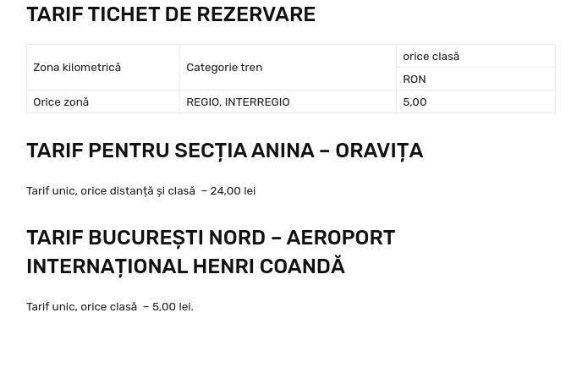This screenshot has width=588, height=384.
Task: Click the 'Categorie tren' column header
Action: coord(224,67)
